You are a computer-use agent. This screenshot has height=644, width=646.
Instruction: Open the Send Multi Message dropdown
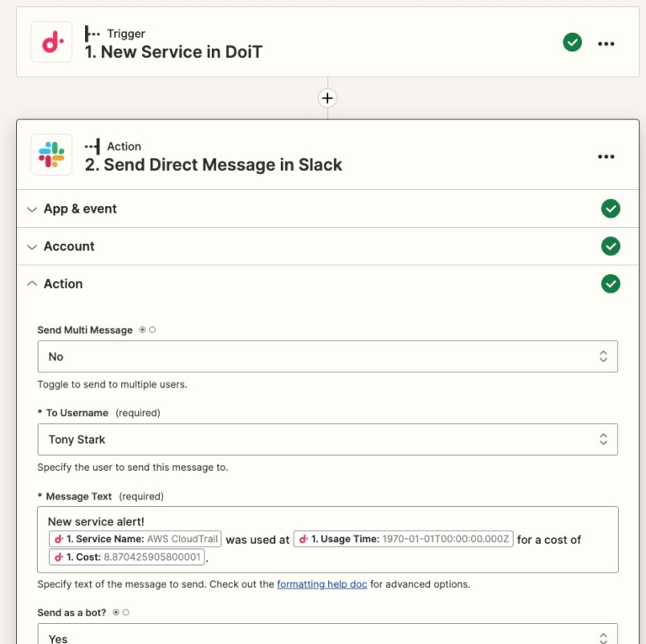(327, 356)
